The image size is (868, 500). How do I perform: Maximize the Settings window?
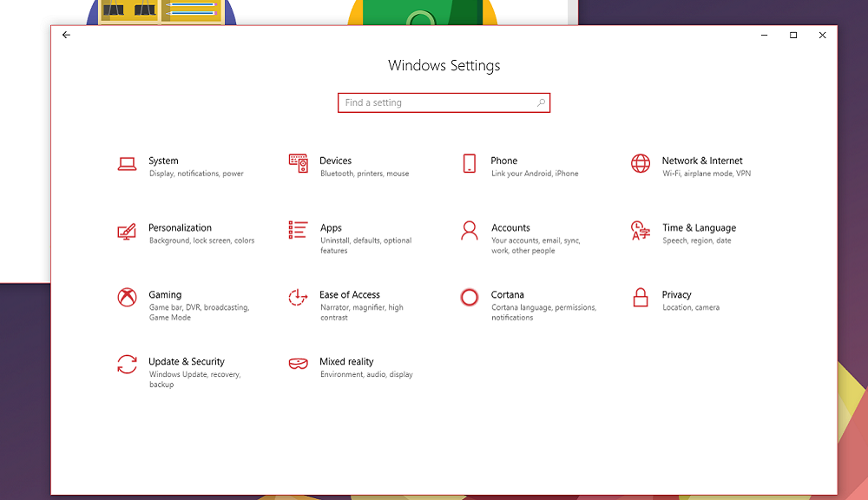(792, 36)
